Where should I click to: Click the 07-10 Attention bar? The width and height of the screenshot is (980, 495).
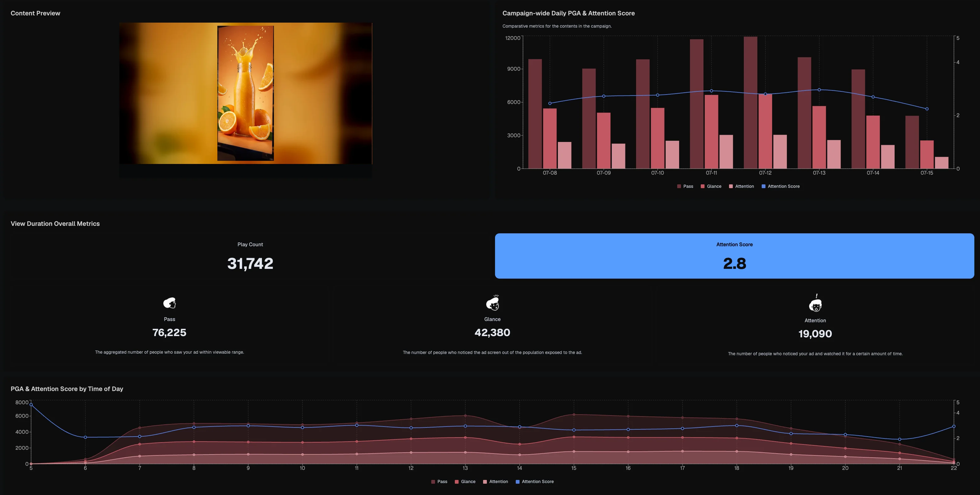672,155
